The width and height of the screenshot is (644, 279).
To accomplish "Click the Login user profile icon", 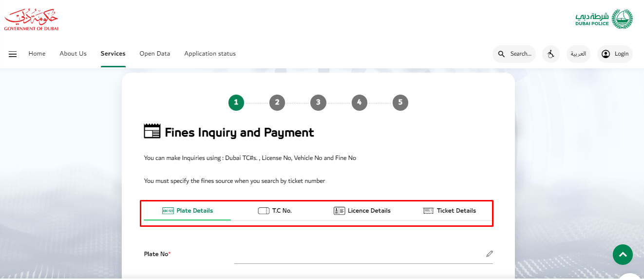I will click(x=606, y=54).
